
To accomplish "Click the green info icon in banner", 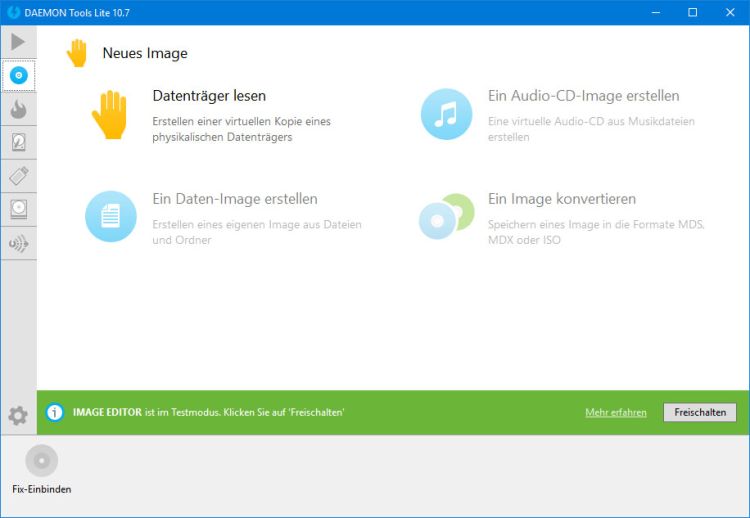I will coord(55,412).
